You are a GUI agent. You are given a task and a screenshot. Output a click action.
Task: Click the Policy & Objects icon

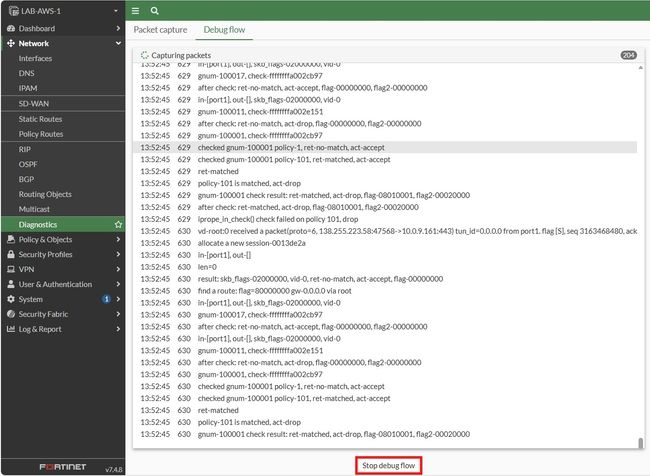coord(11,239)
